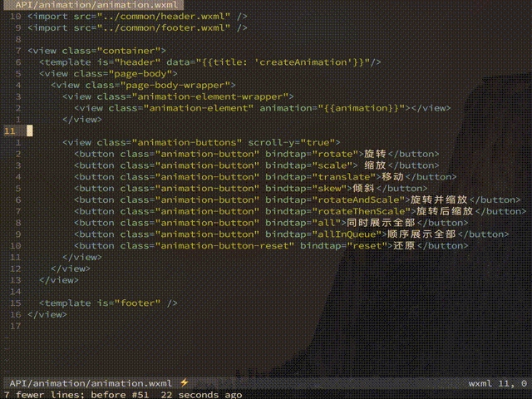Click the animation-button-reset line
Image resolution: width=532 pixels, height=399 pixels.
pos(271,246)
